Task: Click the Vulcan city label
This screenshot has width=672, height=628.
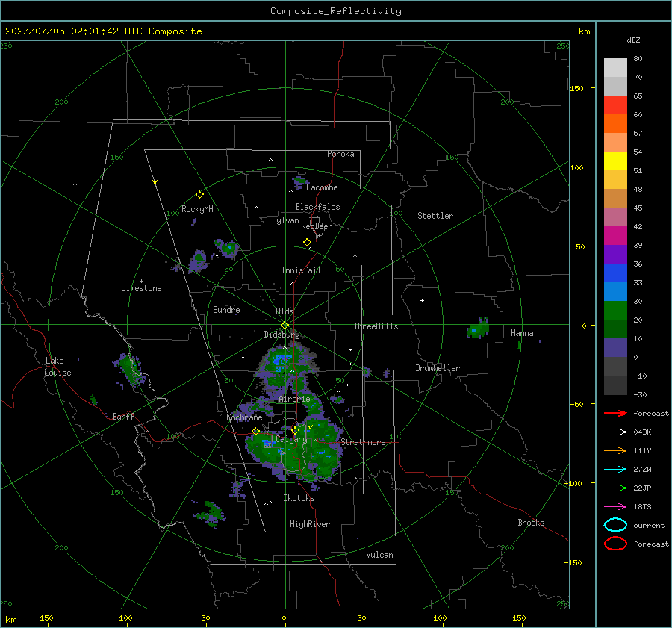Action: [x=379, y=555]
